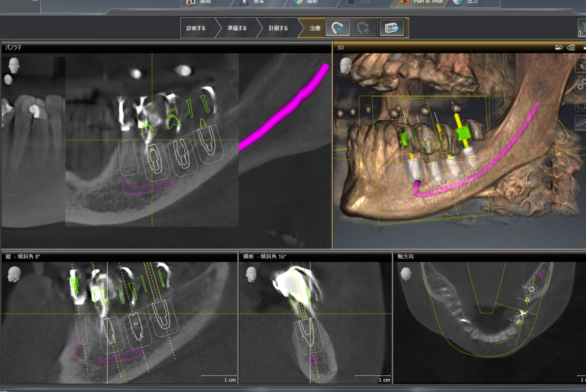Image resolution: width=586 pixels, height=392 pixels.
Task: Click the 3D volume texture preset icon
Action: tap(581, 65)
